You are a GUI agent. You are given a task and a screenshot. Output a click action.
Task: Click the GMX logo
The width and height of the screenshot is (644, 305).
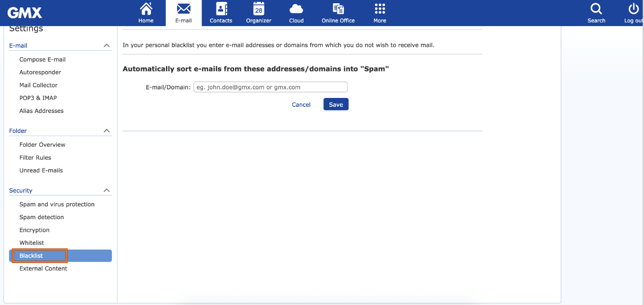(25, 13)
